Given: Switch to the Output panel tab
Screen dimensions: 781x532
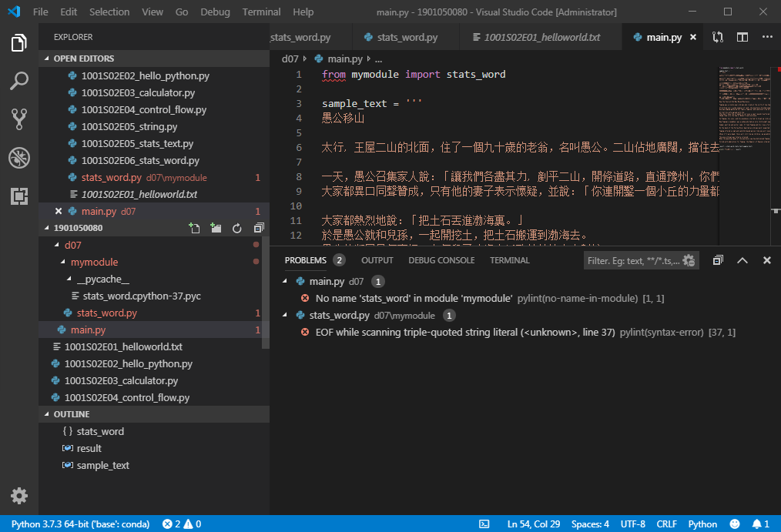Looking at the screenshot, I should pyautogui.click(x=377, y=260).
